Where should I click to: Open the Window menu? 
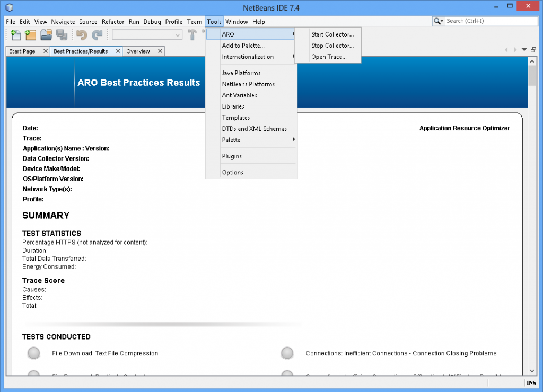pyautogui.click(x=237, y=21)
